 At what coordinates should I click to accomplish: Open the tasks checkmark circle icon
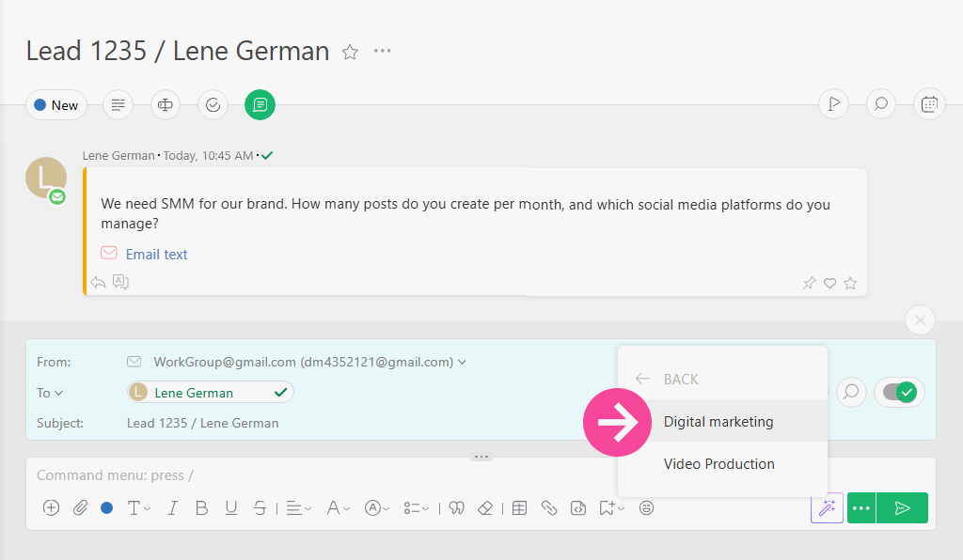click(x=213, y=105)
